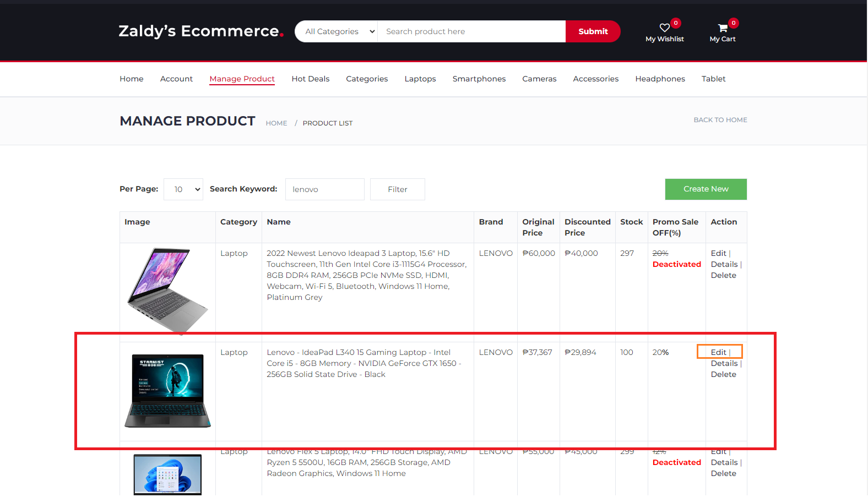
Task: Open the Hot Deals menu item
Action: tap(311, 79)
